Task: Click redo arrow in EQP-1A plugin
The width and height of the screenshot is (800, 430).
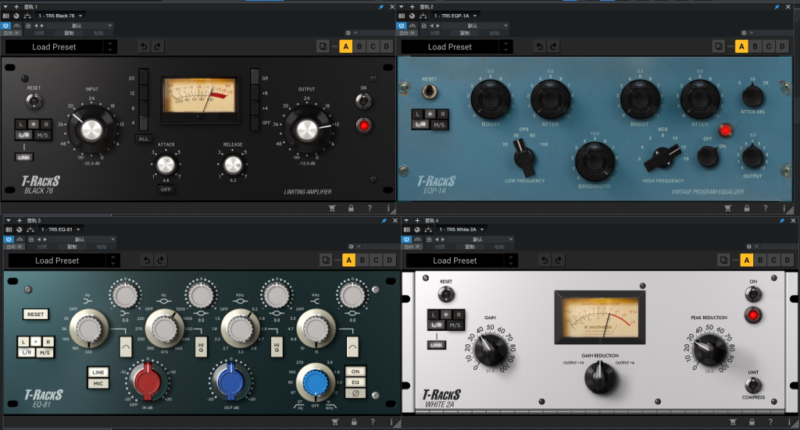Action: 555,47
